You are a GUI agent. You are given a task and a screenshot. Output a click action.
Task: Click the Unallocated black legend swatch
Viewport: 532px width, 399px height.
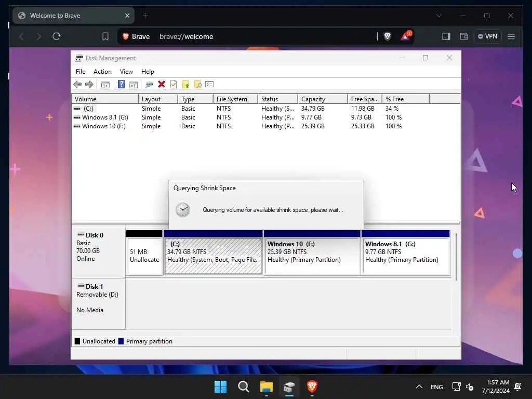tap(77, 341)
